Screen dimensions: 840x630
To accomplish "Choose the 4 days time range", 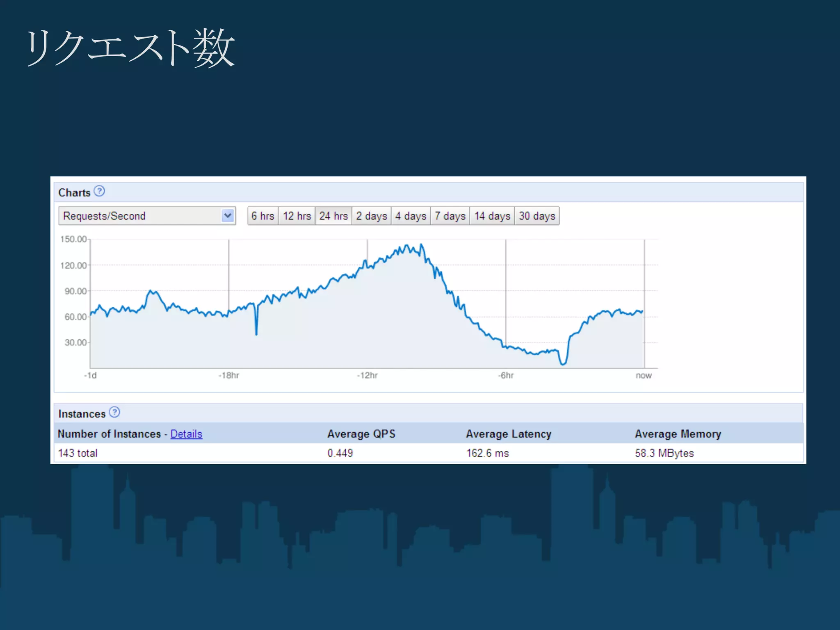I will click(x=411, y=216).
